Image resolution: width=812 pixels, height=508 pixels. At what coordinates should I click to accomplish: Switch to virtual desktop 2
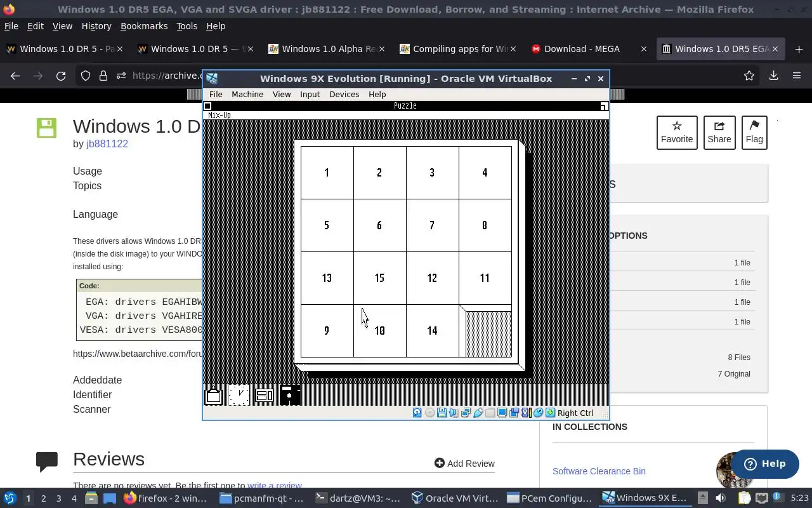tap(43, 498)
